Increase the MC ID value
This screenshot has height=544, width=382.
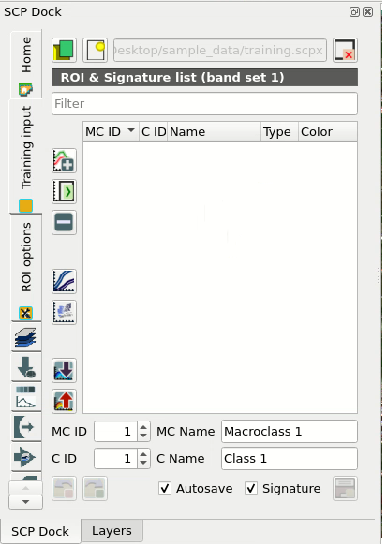pyautogui.click(x=144, y=426)
